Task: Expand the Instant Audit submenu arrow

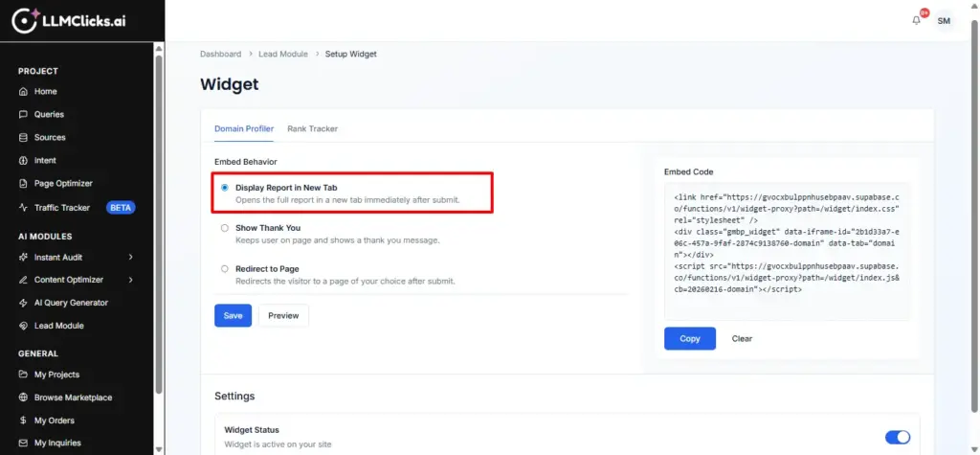Action: [x=130, y=257]
